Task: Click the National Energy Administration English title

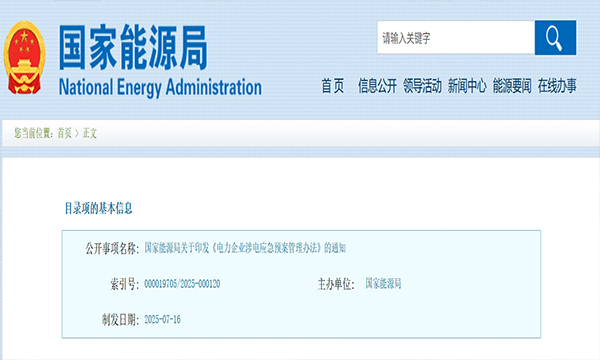Action: (160, 87)
